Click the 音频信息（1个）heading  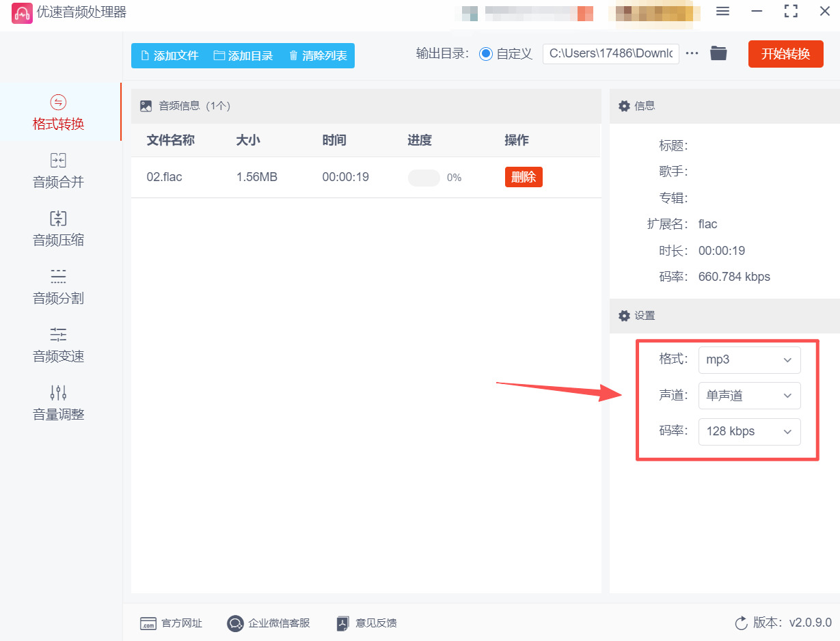click(x=195, y=106)
